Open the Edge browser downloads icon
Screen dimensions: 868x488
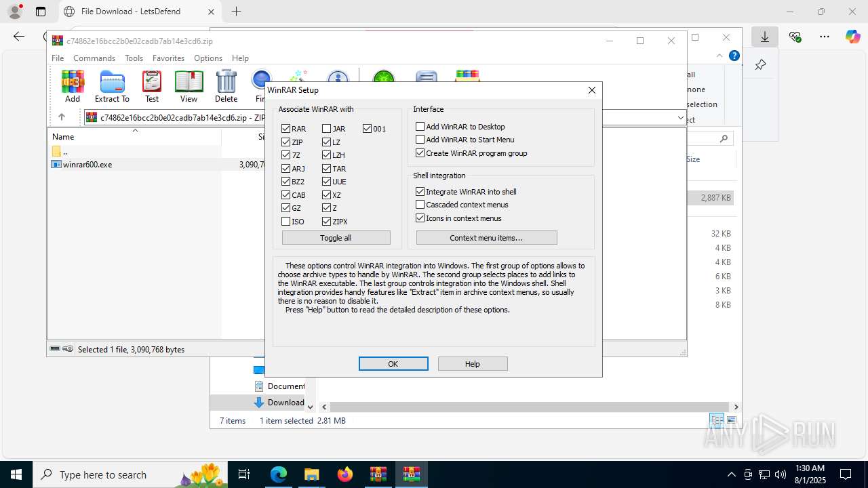click(764, 37)
